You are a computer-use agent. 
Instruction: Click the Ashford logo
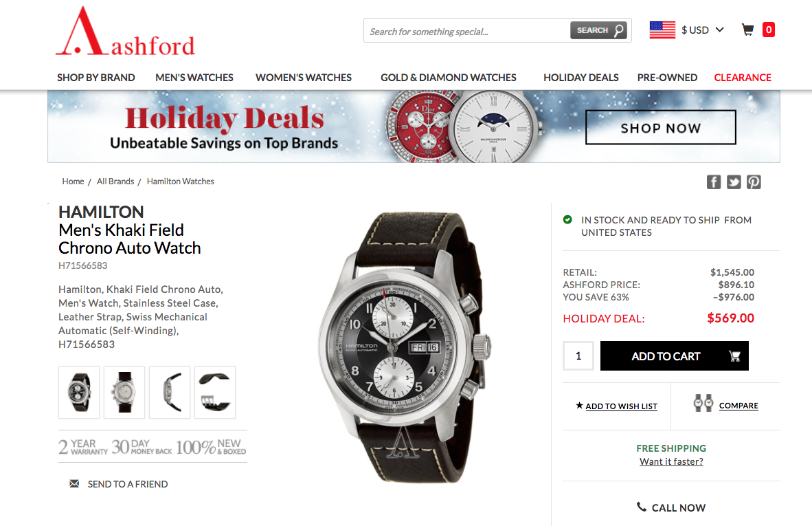pyautogui.click(x=125, y=32)
